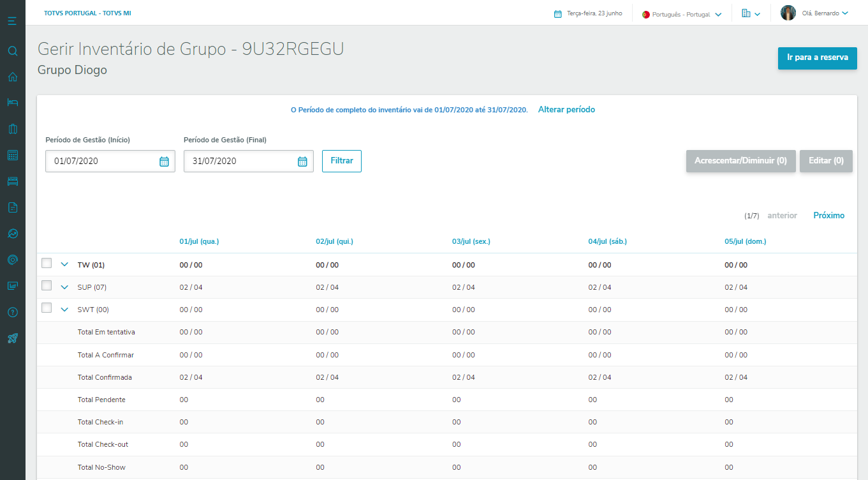Viewport: 868px width, 480px height.
Task: Open the luggage suitcase sidebar icon
Action: pyautogui.click(x=12, y=129)
